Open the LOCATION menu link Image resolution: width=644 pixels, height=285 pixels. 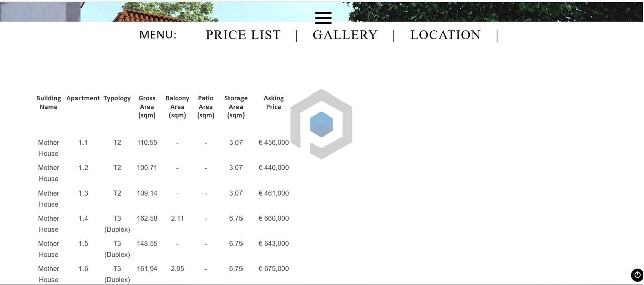point(445,35)
